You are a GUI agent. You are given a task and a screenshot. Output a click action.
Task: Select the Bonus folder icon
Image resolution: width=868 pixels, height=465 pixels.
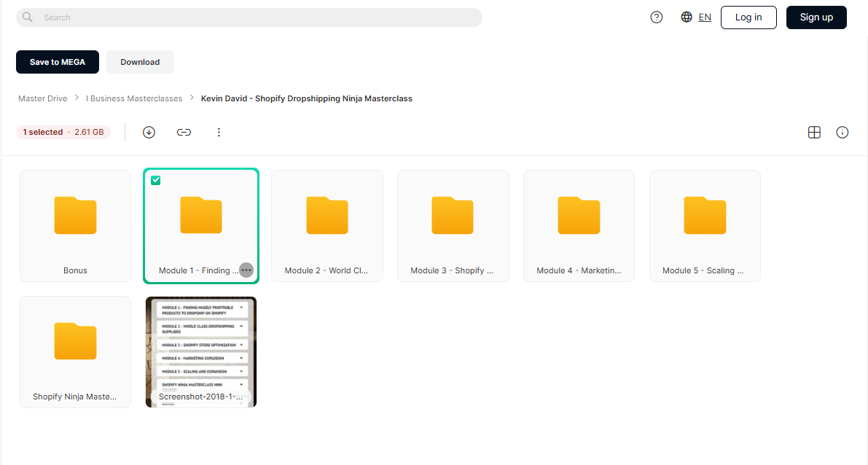[75, 215]
